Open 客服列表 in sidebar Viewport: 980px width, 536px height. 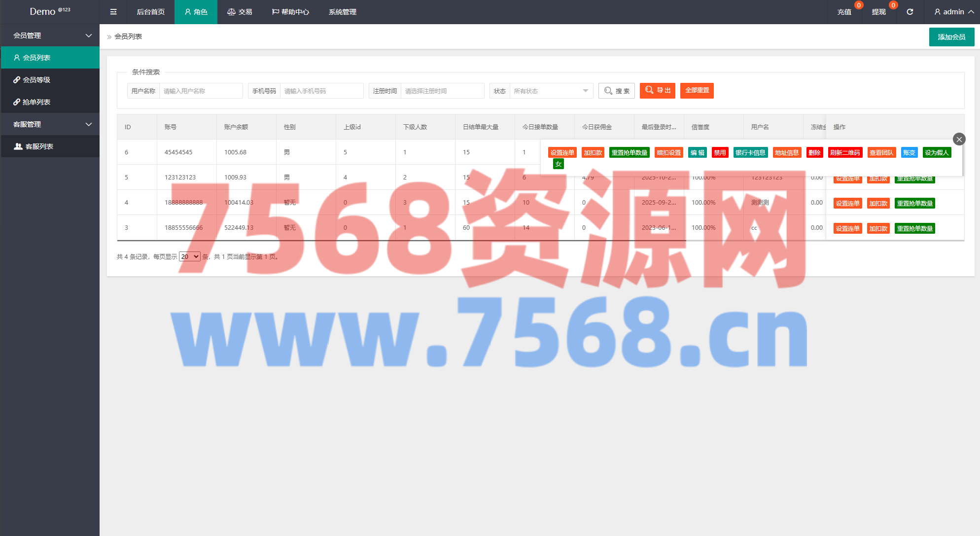tap(39, 146)
